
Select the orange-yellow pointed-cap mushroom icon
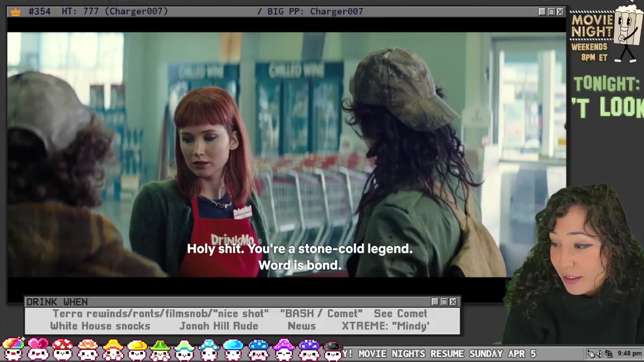[113, 349]
